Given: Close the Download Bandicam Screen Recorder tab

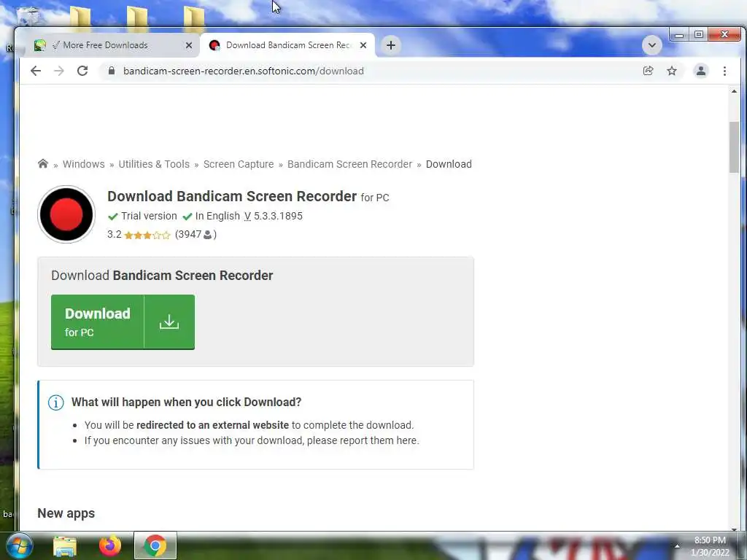Looking at the screenshot, I should pos(363,45).
